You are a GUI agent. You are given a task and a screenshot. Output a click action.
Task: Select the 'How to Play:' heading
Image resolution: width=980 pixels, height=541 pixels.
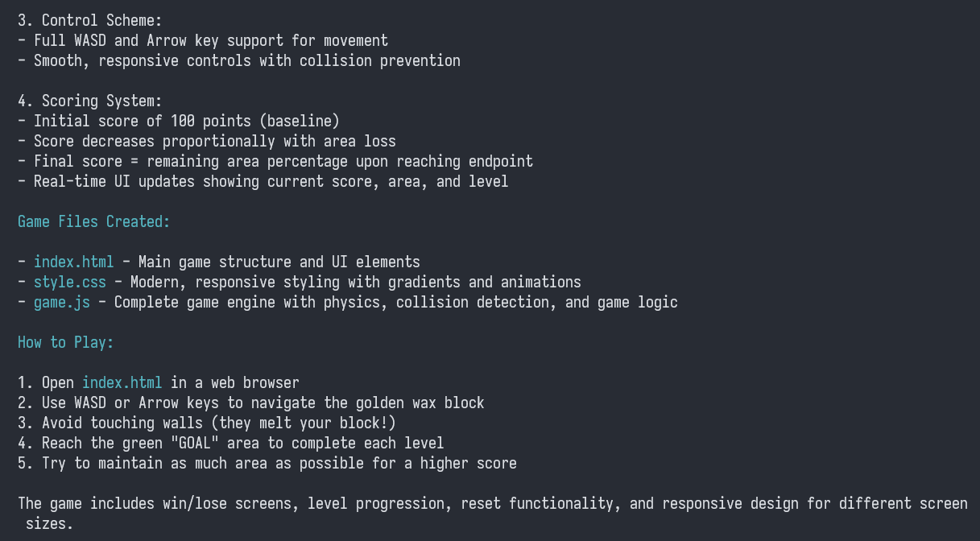coord(65,342)
